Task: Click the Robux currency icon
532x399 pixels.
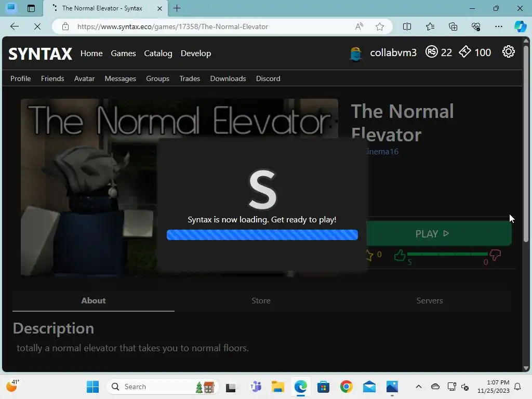Action: click(432, 52)
